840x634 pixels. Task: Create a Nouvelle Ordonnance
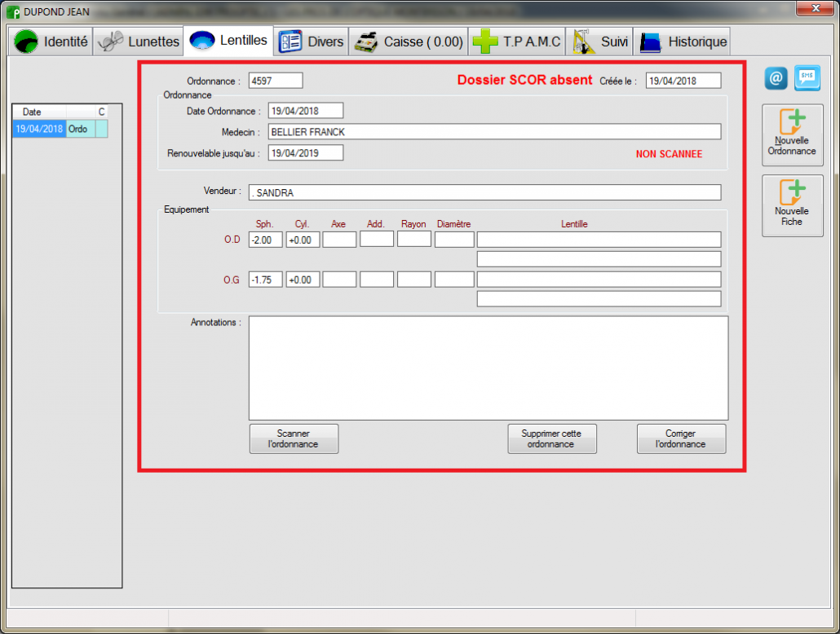(x=793, y=135)
